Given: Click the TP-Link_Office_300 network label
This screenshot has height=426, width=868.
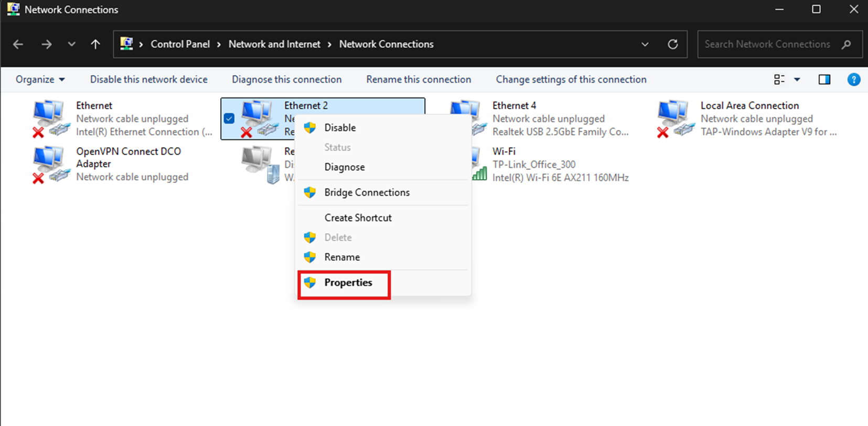Looking at the screenshot, I should (x=533, y=165).
